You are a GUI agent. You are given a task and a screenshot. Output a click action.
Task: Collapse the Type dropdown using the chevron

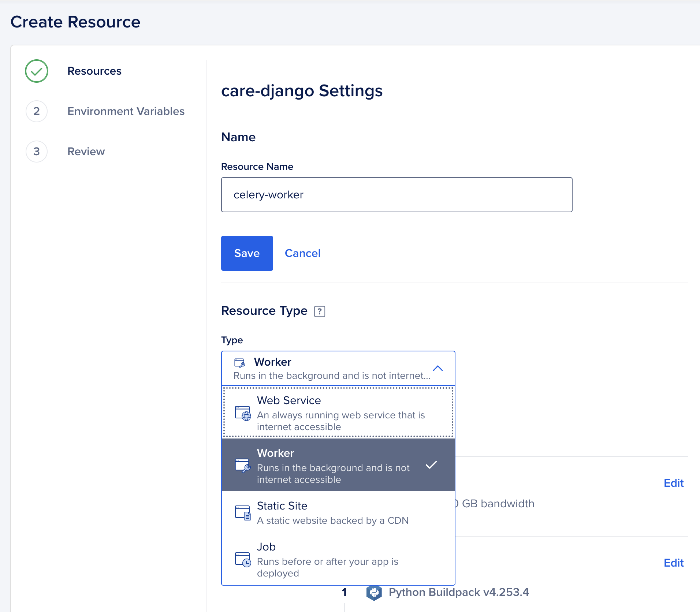[x=437, y=368]
